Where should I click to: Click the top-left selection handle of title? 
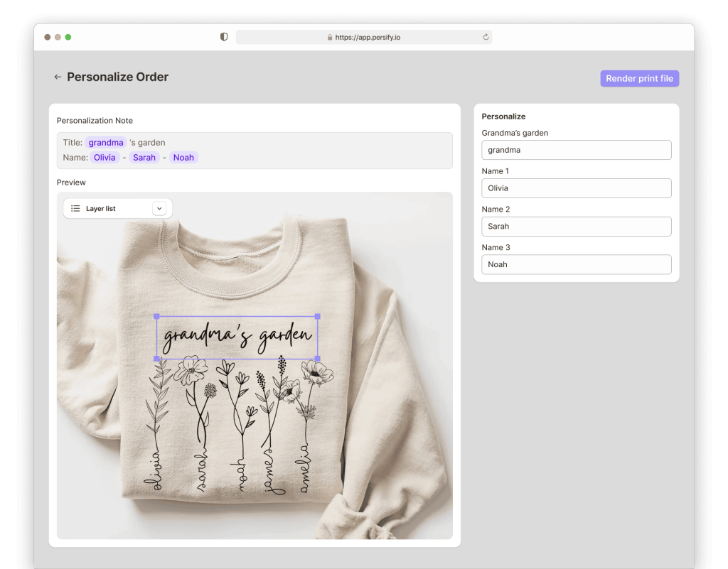click(x=156, y=316)
